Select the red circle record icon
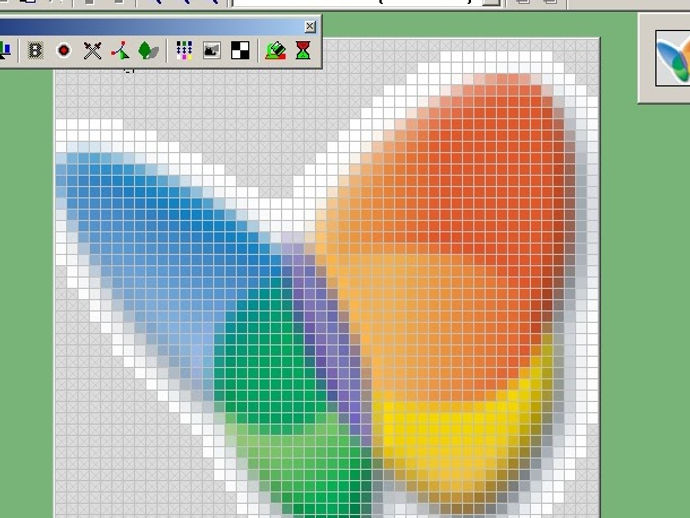Viewport: 690px width, 518px height. click(64, 50)
